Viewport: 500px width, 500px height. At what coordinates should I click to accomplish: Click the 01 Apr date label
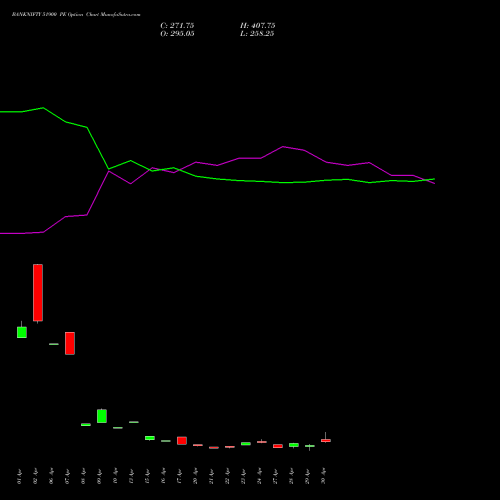coord(19,476)
